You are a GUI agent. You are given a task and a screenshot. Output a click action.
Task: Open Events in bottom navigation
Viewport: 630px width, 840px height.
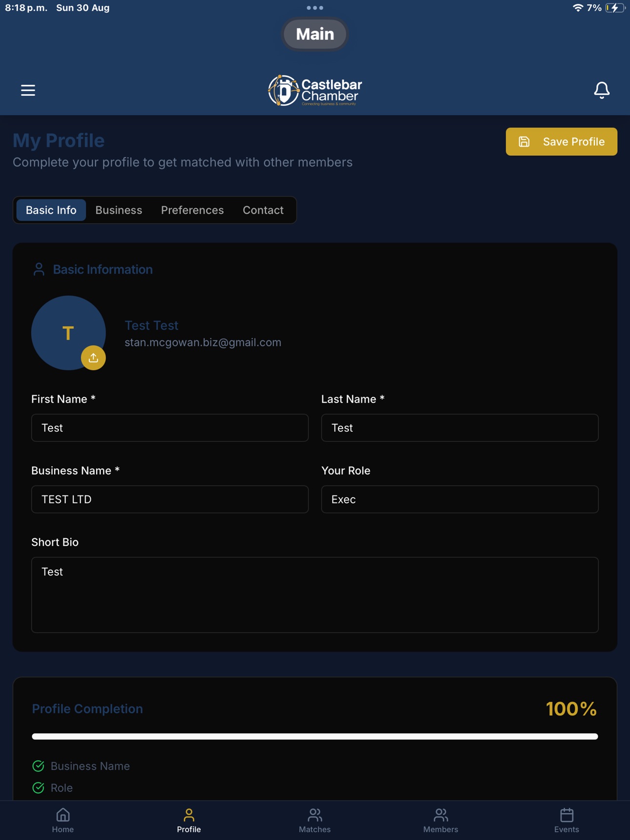coord(567,820)
